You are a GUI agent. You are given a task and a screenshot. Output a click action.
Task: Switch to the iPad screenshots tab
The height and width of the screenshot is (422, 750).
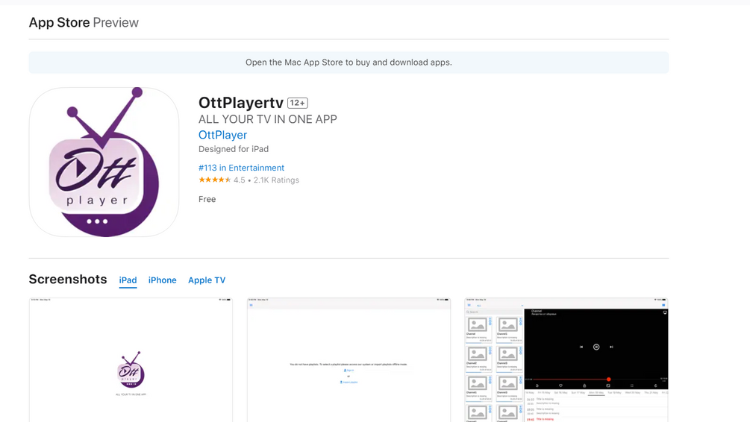click(x=128, y=280)
